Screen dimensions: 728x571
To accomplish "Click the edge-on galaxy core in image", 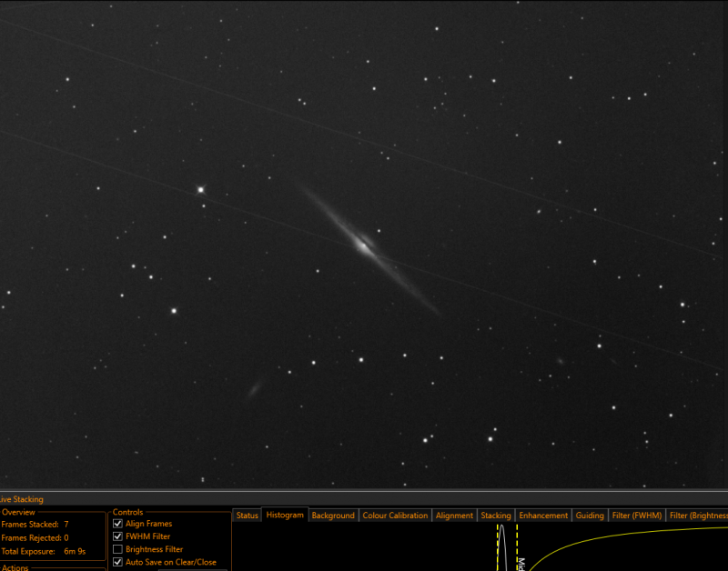I will coord(363,245).
